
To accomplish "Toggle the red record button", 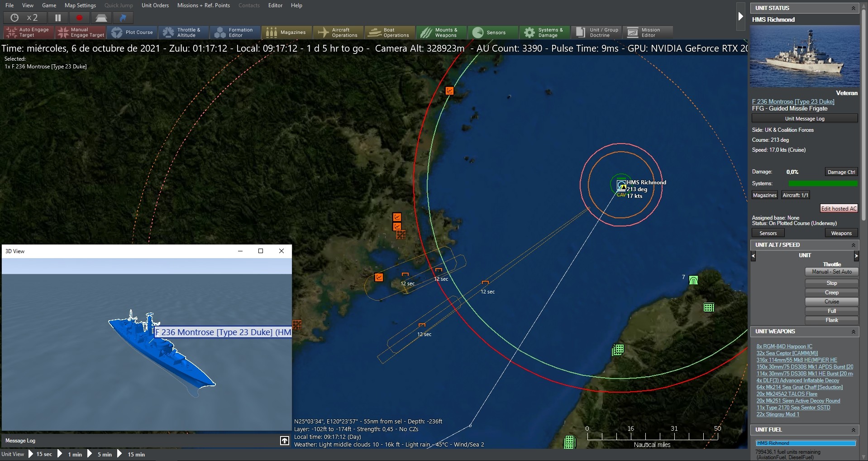I will tap(79, 18).
